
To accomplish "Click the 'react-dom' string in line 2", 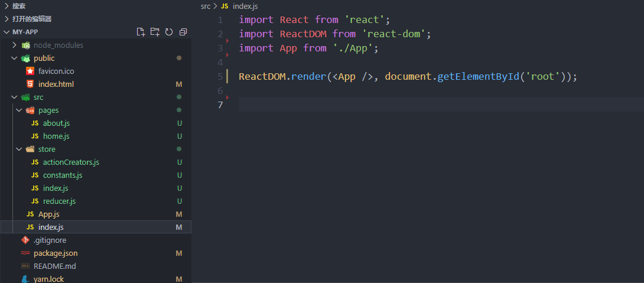I will pos(394,34).
